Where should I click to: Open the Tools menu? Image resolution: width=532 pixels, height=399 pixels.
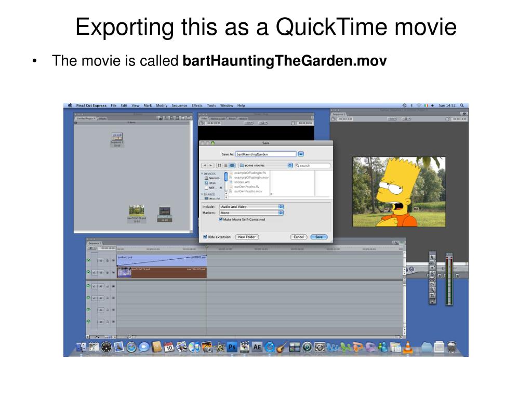tap(211, 105)
